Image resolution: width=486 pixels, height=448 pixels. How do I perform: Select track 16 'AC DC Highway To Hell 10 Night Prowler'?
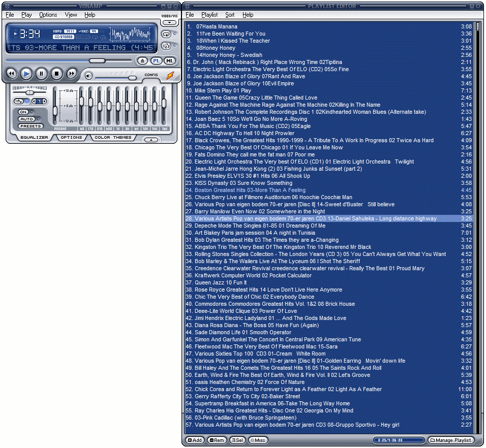click(329, 133)
